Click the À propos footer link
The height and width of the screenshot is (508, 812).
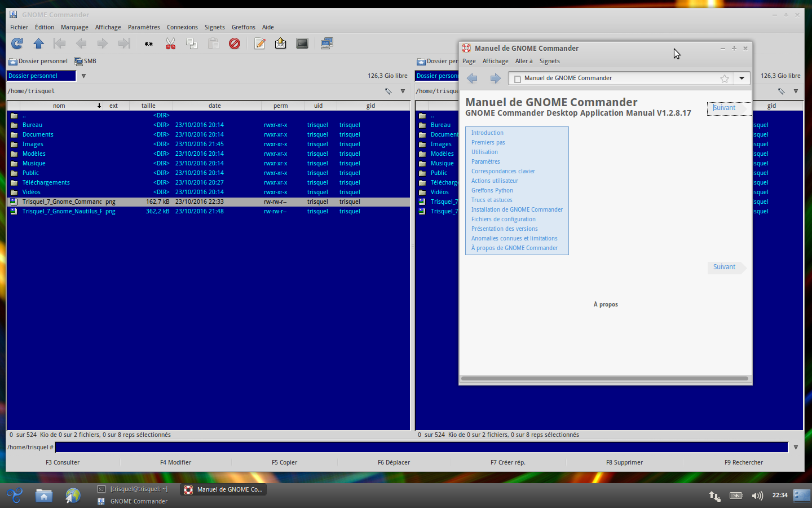[x=606, y=304]
